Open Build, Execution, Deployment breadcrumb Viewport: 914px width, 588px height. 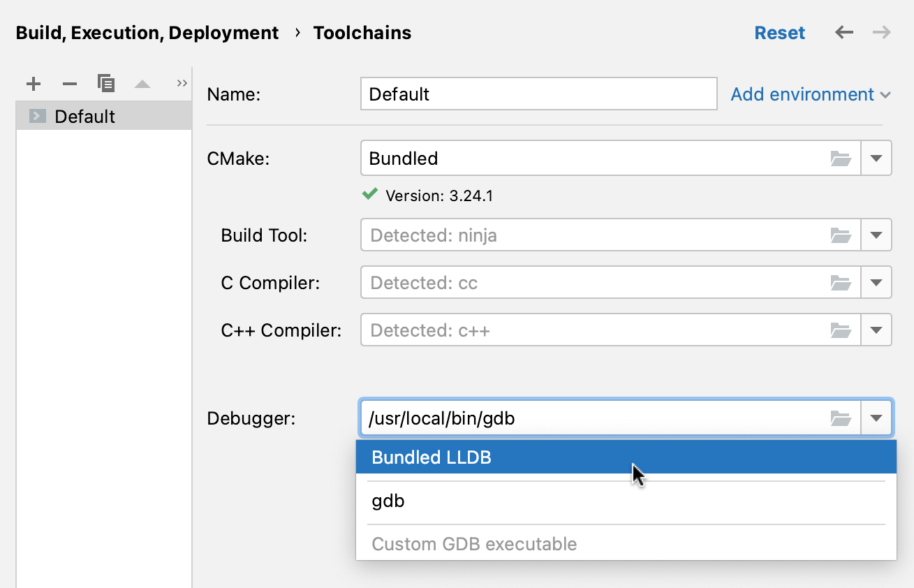pos(147,32)
